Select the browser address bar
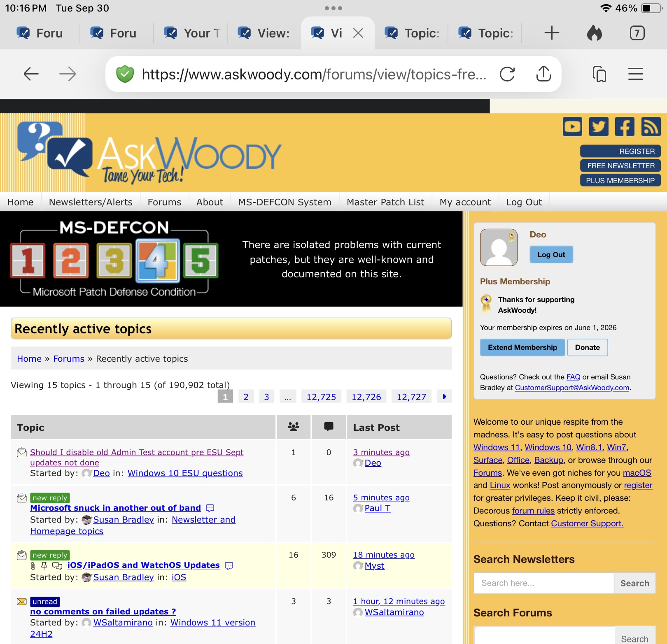The width and height of the screenshot is (667, 644). coord(313,74)
